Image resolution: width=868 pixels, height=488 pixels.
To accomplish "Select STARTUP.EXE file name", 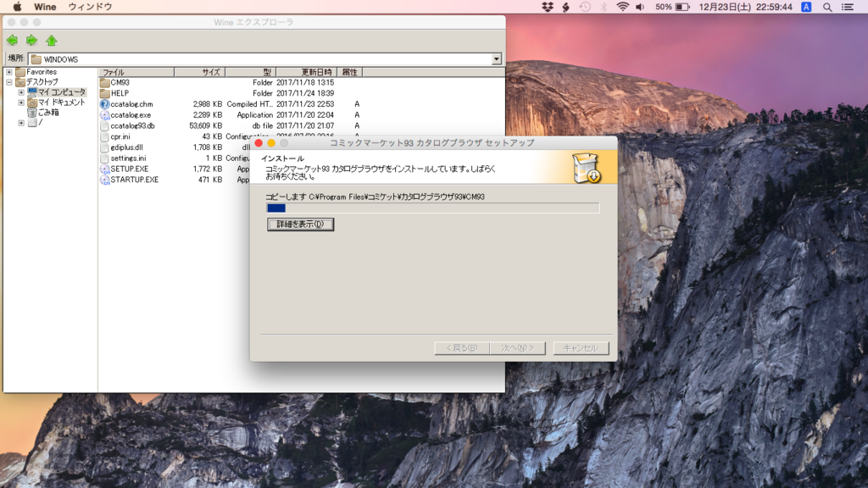I will tap(135, 180).
